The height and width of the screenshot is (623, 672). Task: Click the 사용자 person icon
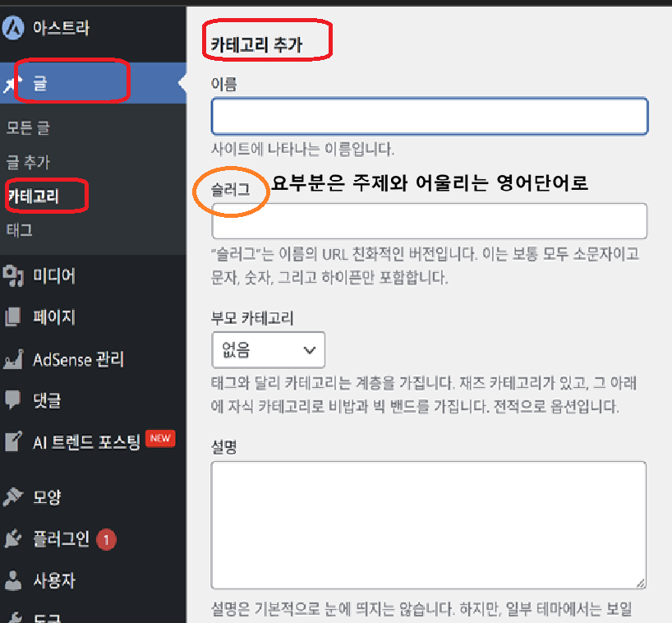(x=13, y=580)
